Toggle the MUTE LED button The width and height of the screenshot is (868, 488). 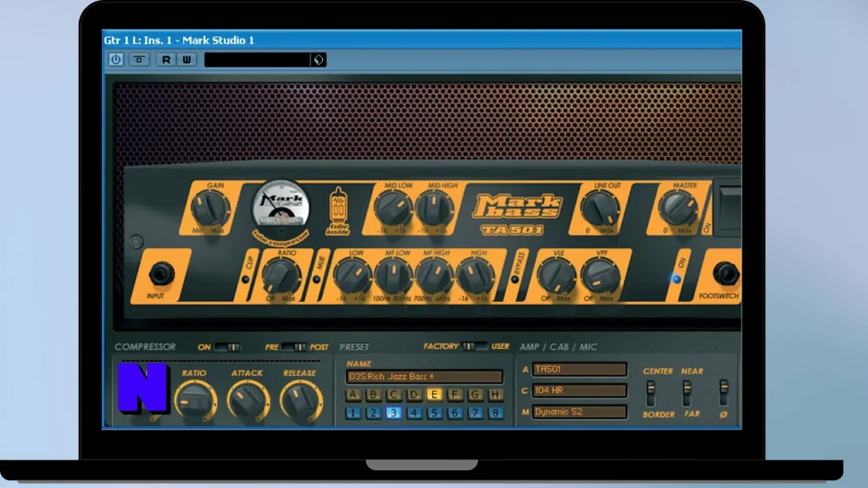click(x=317, y=280)
